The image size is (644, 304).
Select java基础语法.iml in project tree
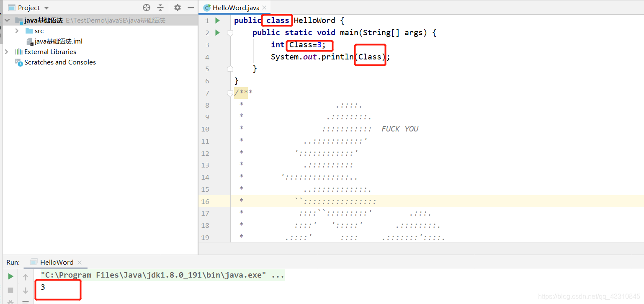coord(59,41)
